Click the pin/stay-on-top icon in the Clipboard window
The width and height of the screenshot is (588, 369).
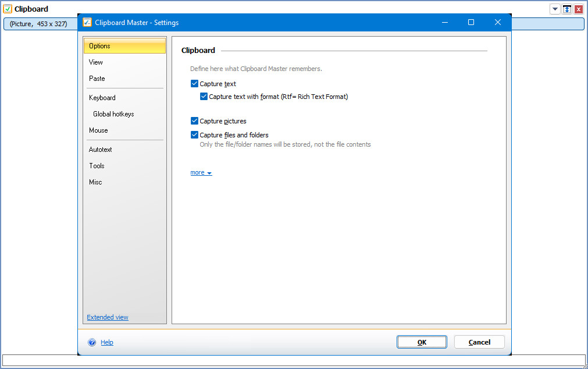(567, 9)
